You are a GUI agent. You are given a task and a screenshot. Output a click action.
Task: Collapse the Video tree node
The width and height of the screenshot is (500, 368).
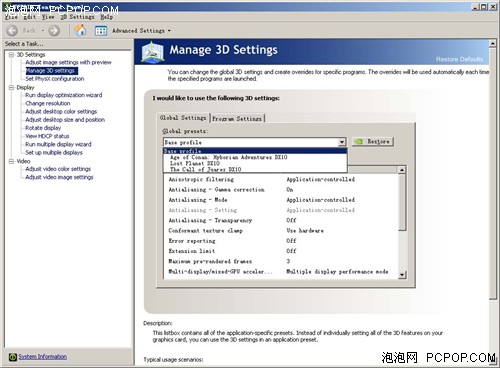pos(11,161)
